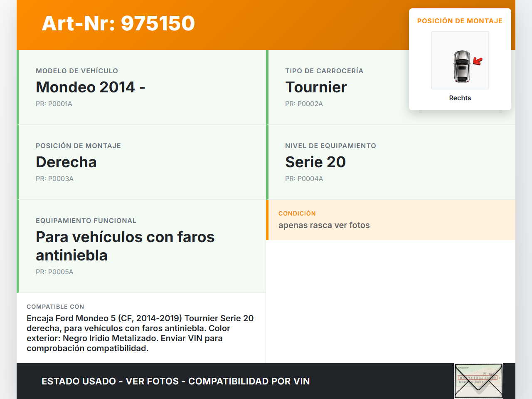Select the faros antiniebla functional equipment text
The height and width of the screenshot is (399, 532).
[x=125, y=246]
